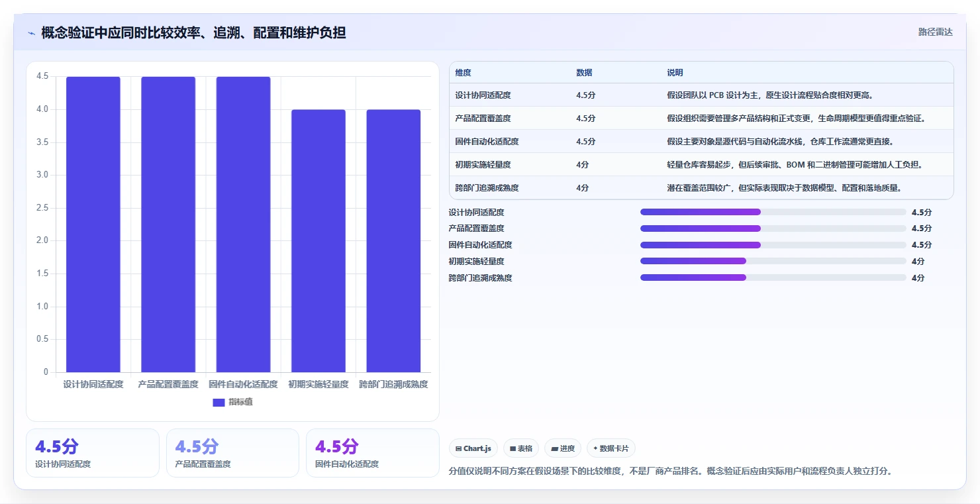This screenshot has height=504, width=980.
Task: Click the 跨部门追溯成熟度 progress bar
Action: pyautogui.click(x=773, y=277)
